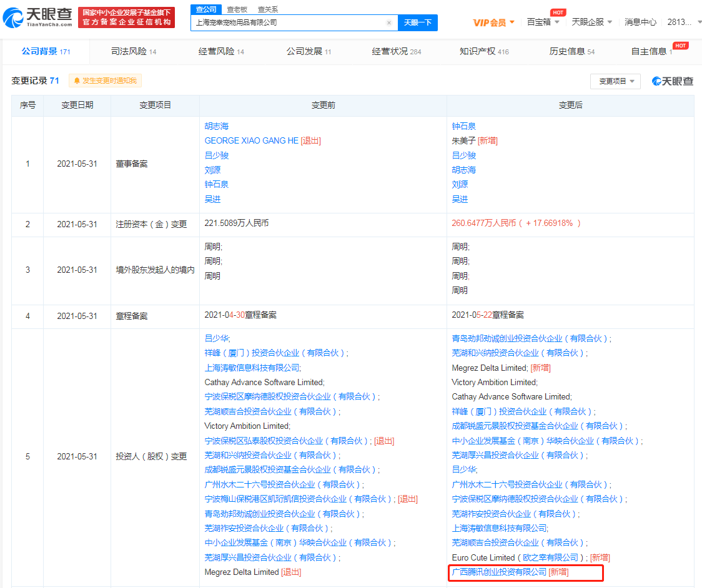Screen dimensions: 702x588
Task: Click 朱美子 [新增] entry
Action: [x=475, y=140]
